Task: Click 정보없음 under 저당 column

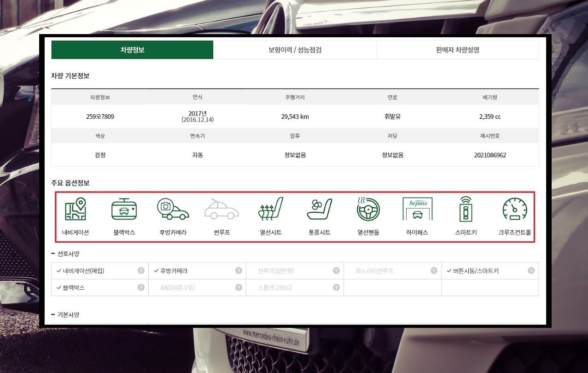Action: [392, 155]
